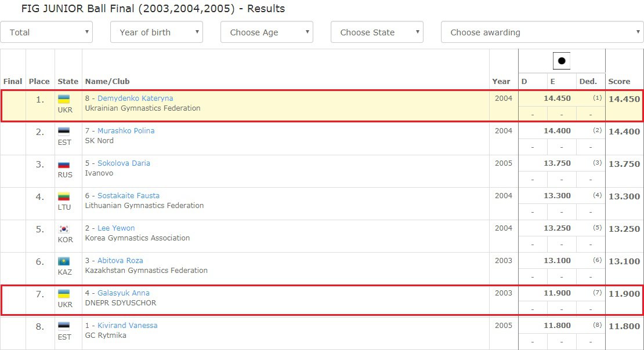Open Sokolova Daria athlete link
Viewport: 644px width, 350px height.
[x=124, y=163]
